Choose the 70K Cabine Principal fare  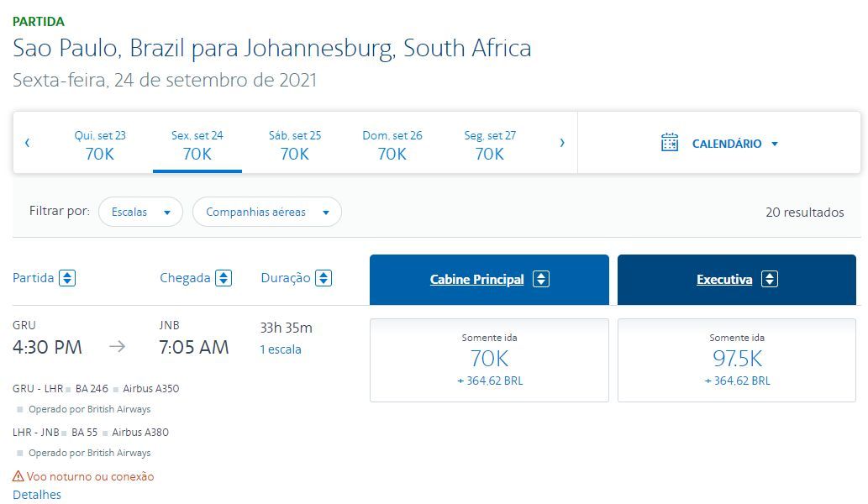[489, 360]
